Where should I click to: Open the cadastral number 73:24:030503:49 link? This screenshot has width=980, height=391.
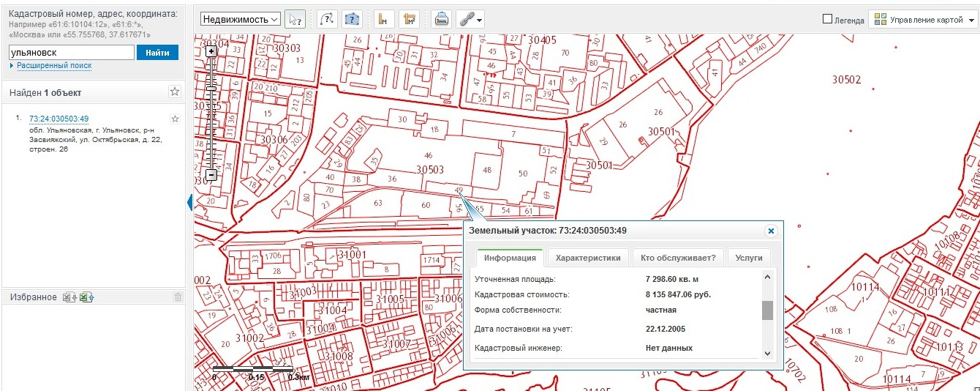point(59,119)
